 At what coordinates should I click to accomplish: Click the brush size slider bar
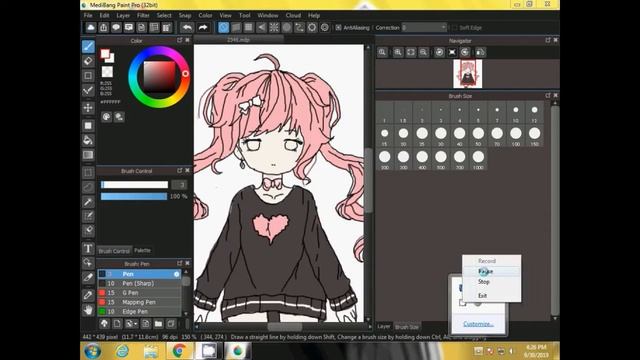(x=134, y=185)
